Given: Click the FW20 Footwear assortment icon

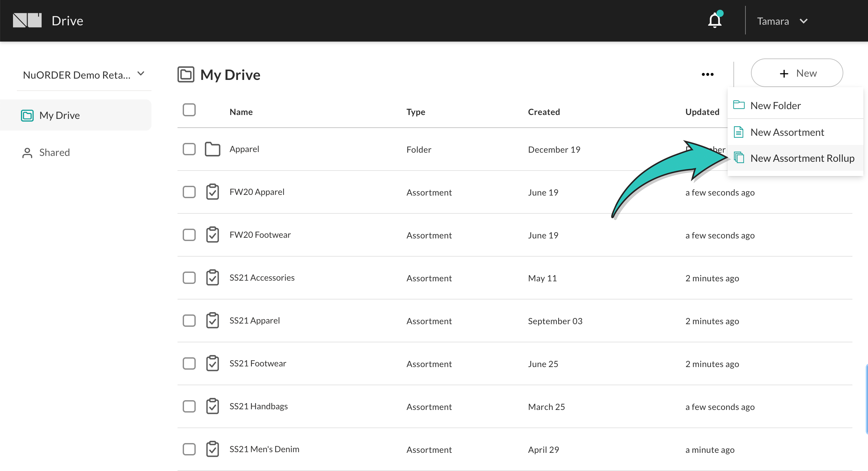Looking at the screenshot, I should pos(213,235).
